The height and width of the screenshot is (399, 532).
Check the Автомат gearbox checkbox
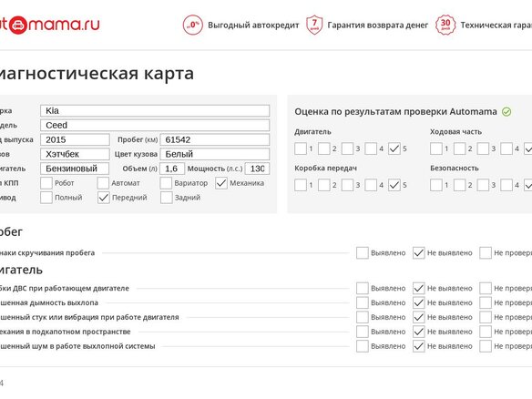[103, 183]
